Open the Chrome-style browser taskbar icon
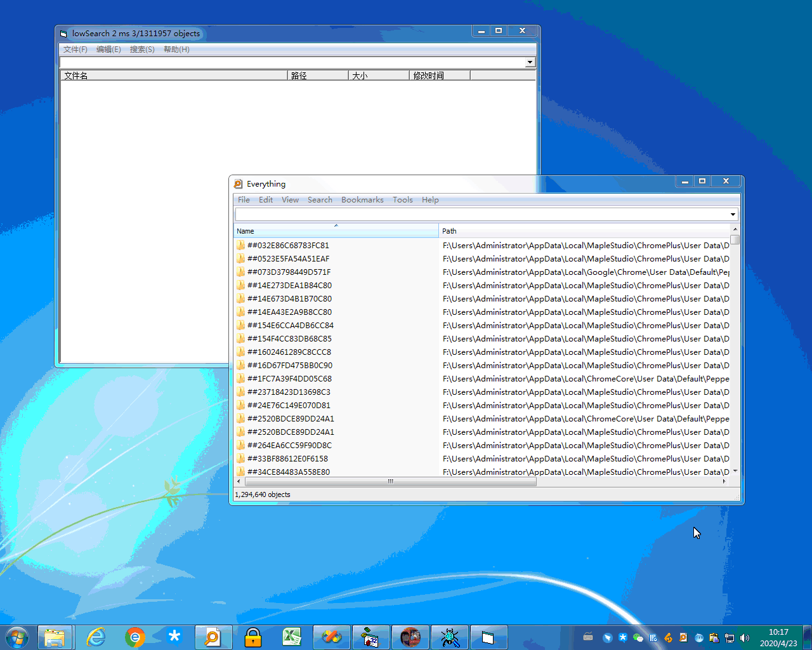The width and height of the screenshot is (812, 650). click(x=135, y=637)
